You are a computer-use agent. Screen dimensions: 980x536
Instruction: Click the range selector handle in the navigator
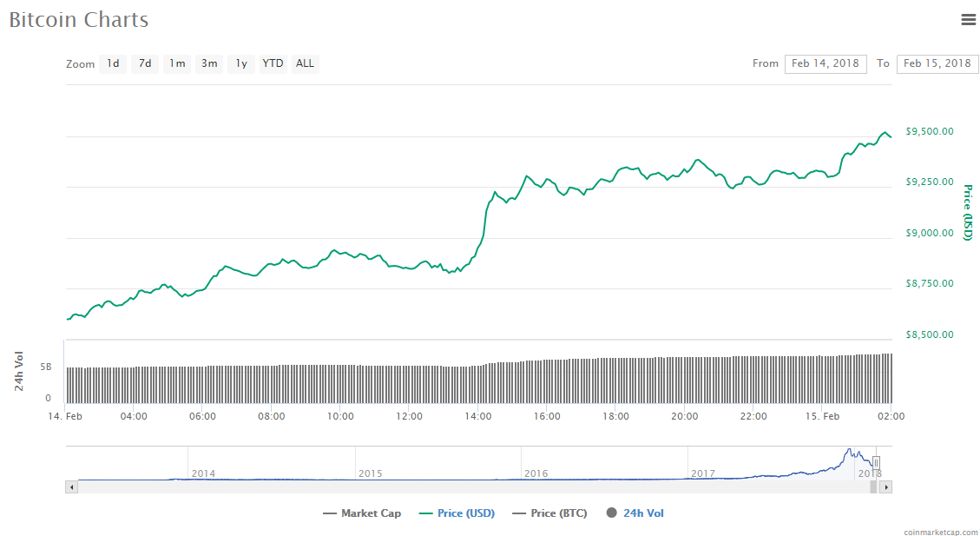(877, 461)
